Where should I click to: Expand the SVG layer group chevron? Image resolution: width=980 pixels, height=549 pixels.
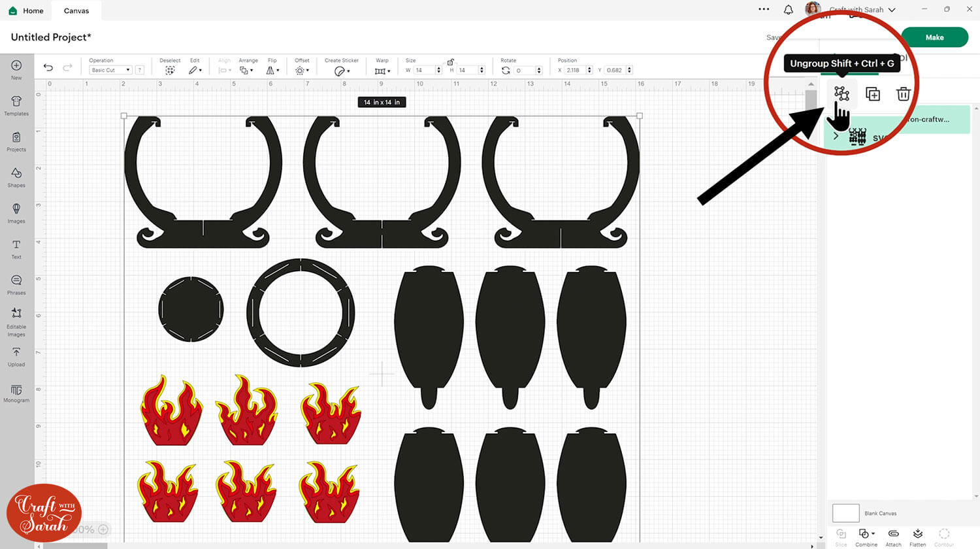836,136
